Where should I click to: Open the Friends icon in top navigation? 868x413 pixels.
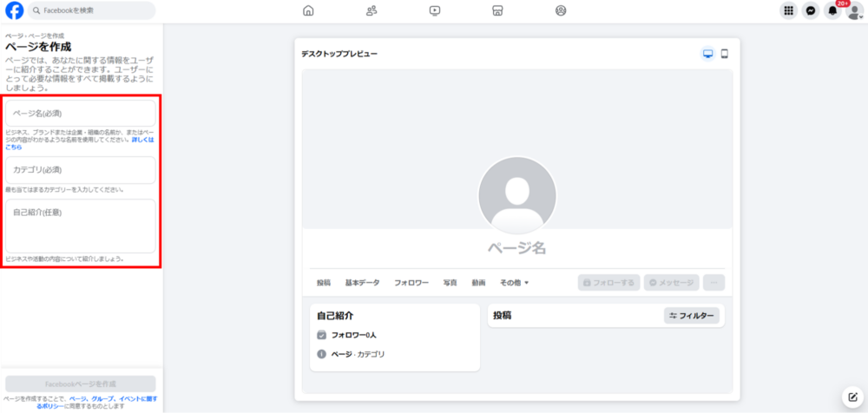coord(372,11)
